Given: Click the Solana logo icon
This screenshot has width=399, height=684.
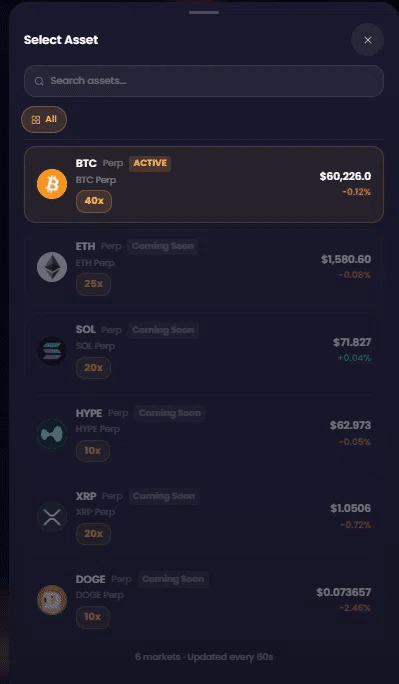Looking at the screenshot, I should click(x=52, y=350).
